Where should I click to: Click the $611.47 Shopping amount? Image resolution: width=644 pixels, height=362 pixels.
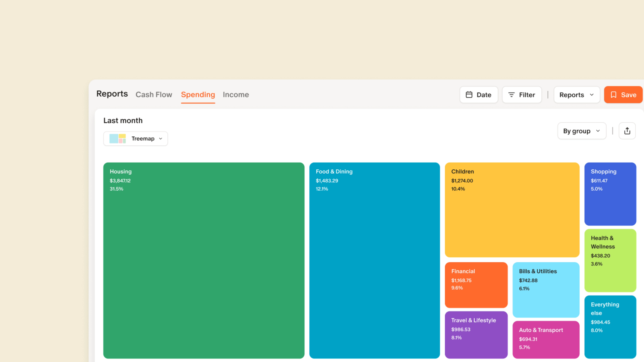point(599,181)
